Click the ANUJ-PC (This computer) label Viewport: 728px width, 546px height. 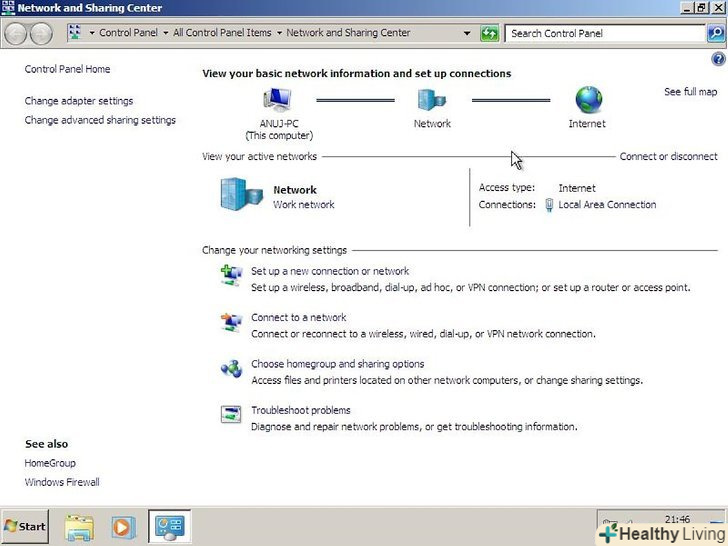(279, 130)
